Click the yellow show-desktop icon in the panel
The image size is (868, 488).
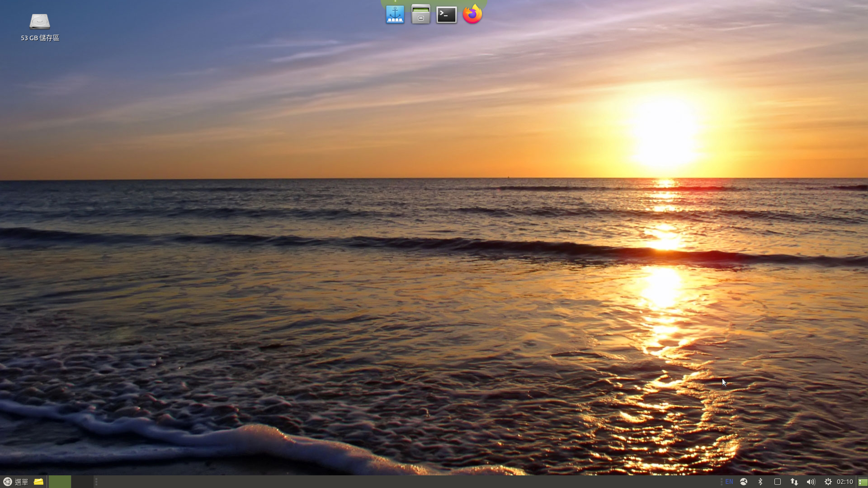[38, 482]
